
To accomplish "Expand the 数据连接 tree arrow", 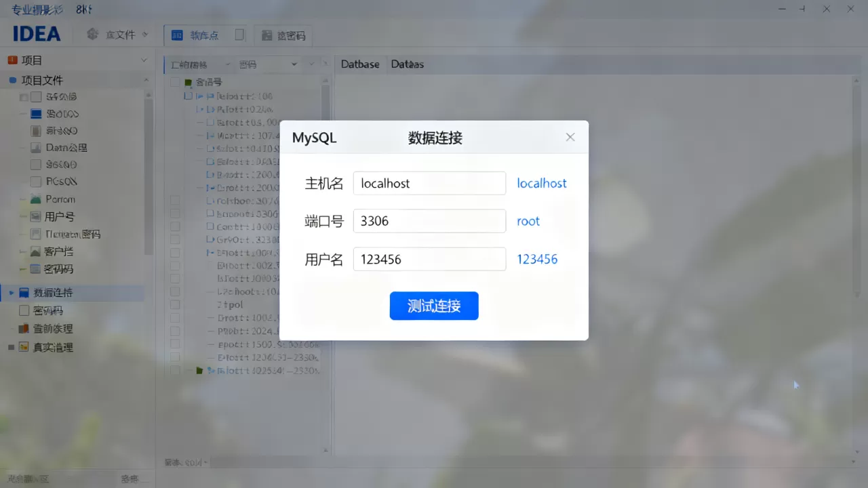I will (12, 293).
